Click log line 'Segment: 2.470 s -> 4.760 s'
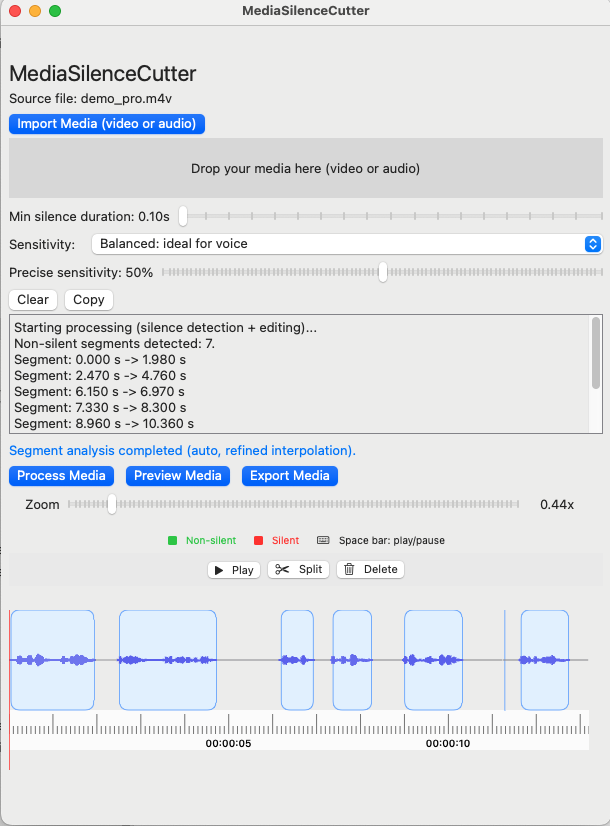Screen dimensions: 610x826 [100, 376]
